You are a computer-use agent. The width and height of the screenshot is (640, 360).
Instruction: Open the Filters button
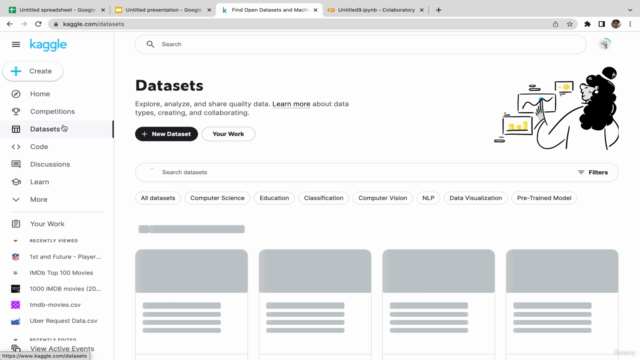coord(593,172)
